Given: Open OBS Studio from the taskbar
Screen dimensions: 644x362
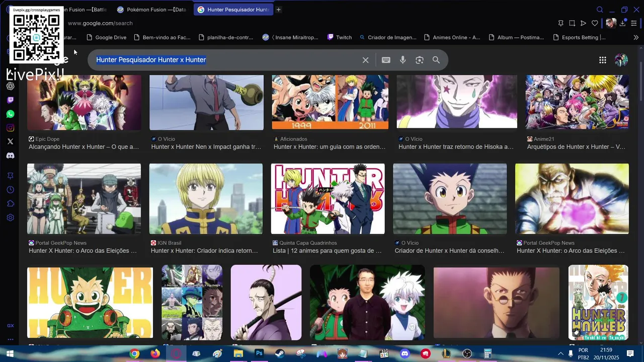Looking at the screenshot, I should 467,354.
